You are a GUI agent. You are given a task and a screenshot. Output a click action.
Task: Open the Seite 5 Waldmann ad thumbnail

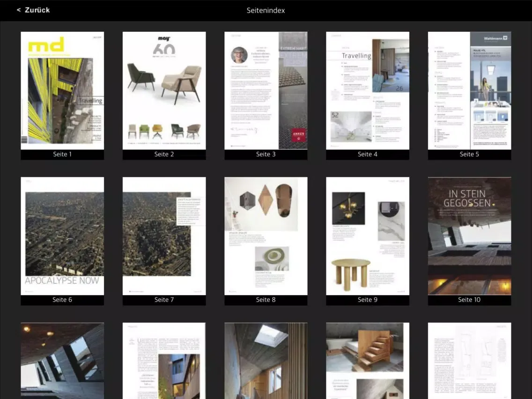(x=470, y=90)
